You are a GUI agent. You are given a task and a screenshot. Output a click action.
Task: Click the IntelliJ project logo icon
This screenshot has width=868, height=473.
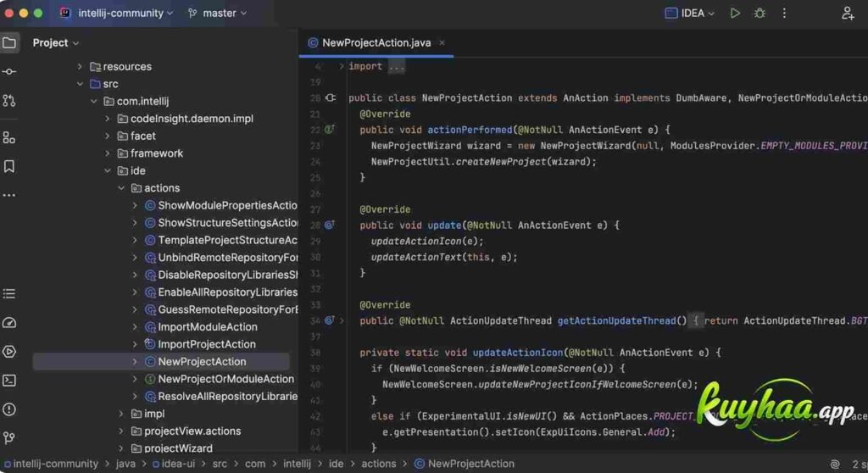tap(65, 13)
